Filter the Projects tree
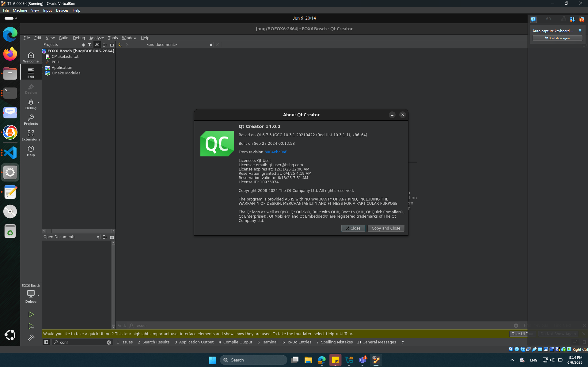588x367 pixels. 90,45
